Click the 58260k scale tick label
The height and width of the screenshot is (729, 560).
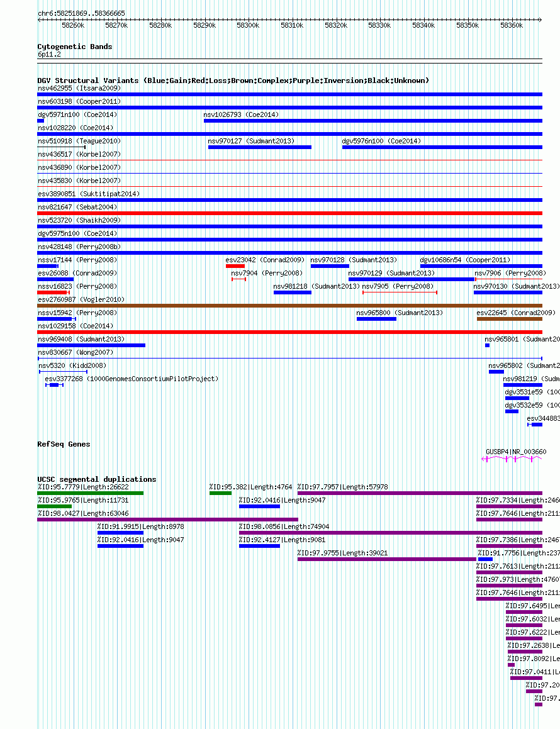73,26
